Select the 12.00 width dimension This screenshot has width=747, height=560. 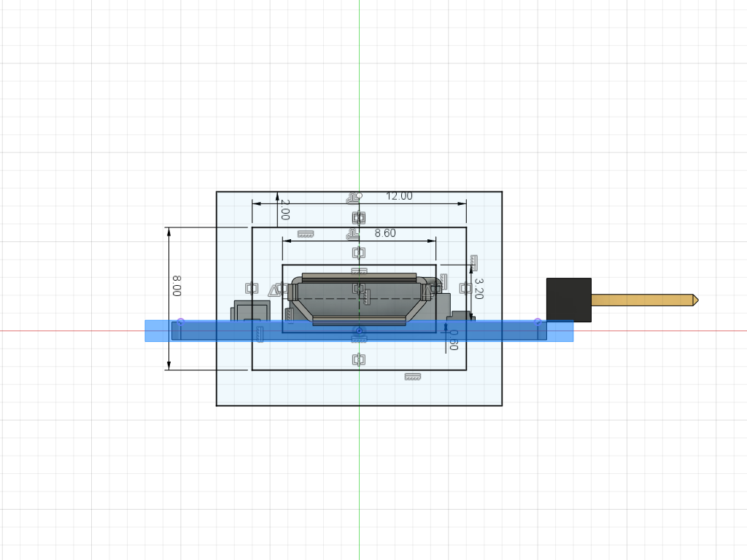399,196
